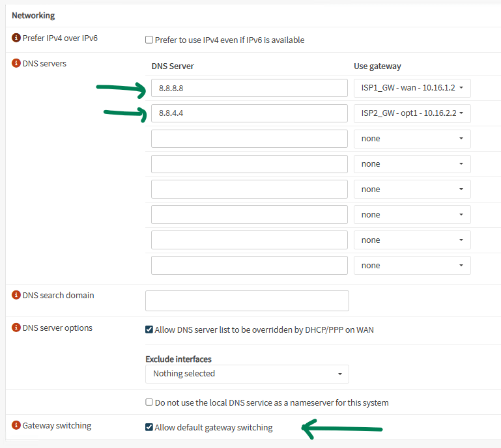The width and height of the screenshot is (501, 448).
Task: Expand the third row gateway dropdown set to none
Action: pos(412,139)
